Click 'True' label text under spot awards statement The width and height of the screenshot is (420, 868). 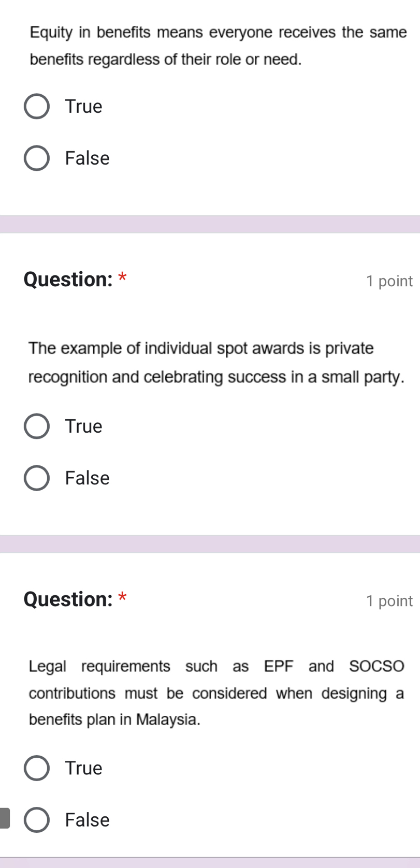tap(84, 426)
